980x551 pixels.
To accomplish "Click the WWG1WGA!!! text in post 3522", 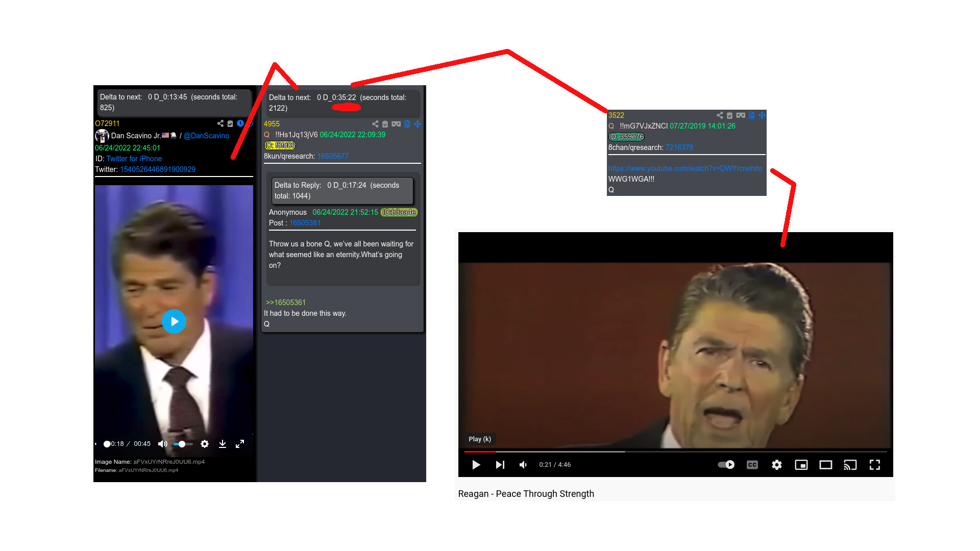I will 631,179.
